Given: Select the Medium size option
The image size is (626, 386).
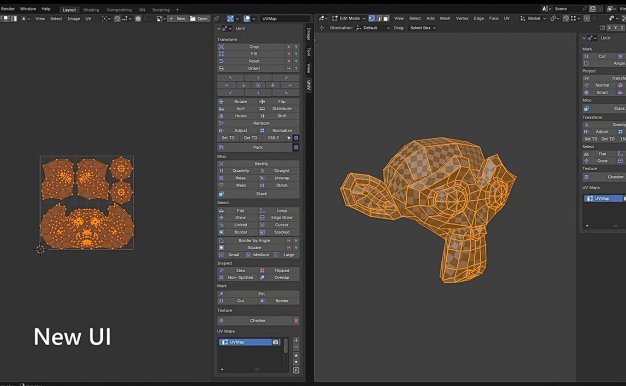Looking at the screenshot, I should 258,255.
